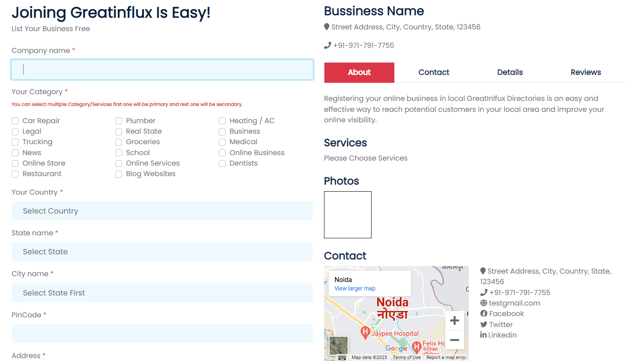
Task: Zoom out of the map with the minus button
Action: (454, 340)
